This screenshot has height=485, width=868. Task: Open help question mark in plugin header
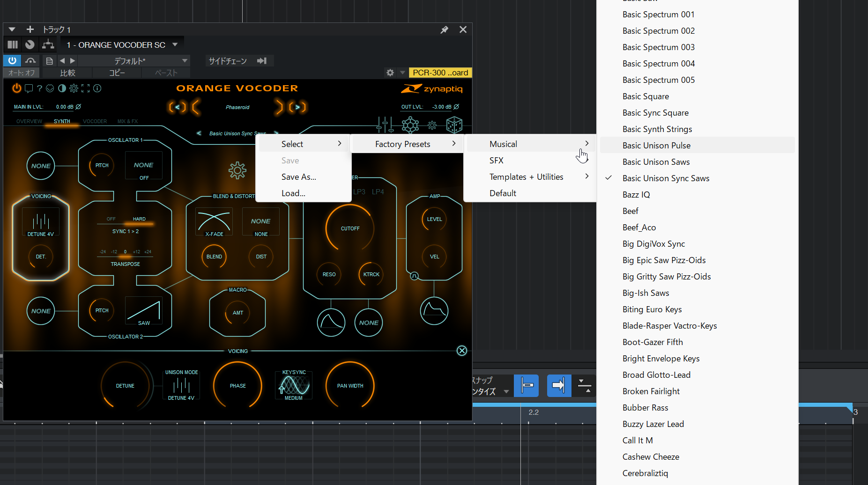click(x=39, y=88)
